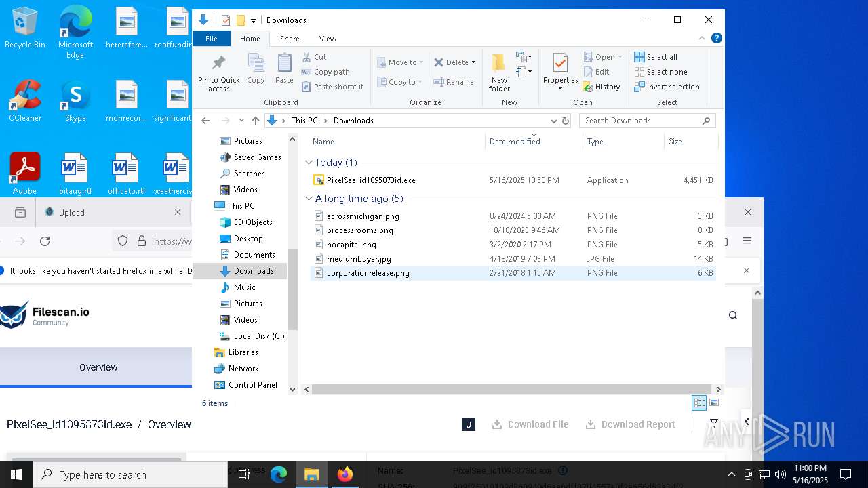This screenshot has width=868, height=488.
Task: Open Desktop in navigation tree
Action: point(241,239)
